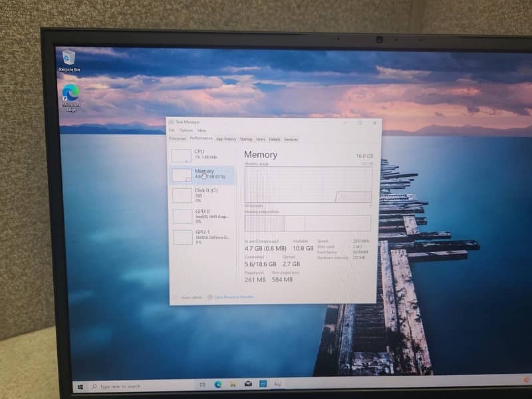Open the Windows Start menu
This screenshot has width=532, height=399.
pyautogui.click(x=80, y=386)
